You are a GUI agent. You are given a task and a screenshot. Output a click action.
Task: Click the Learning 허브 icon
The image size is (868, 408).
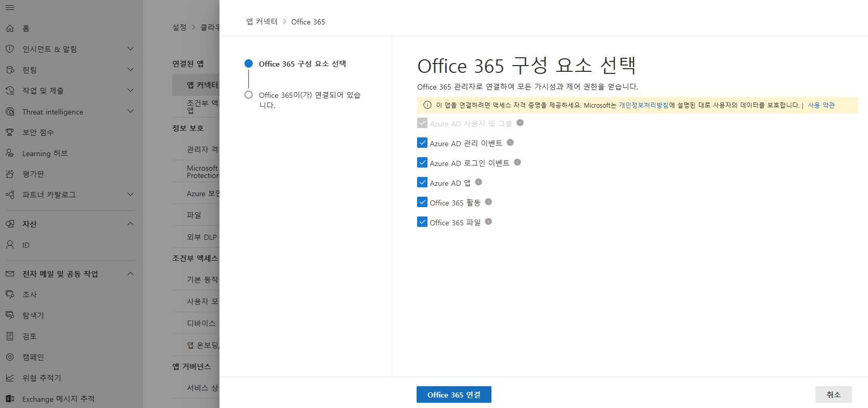[x=10, y=153]
